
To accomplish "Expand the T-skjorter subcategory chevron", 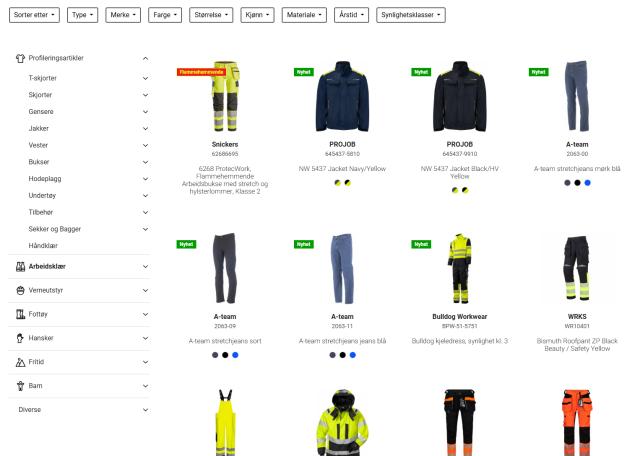I will pyautogui.click(x=145, y=78).
